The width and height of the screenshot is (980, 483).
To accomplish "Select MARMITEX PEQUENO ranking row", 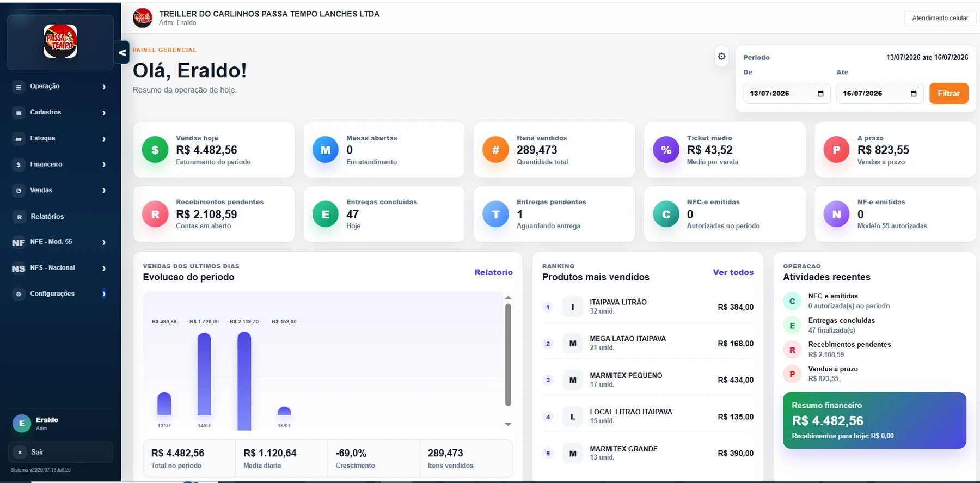I will coord(648,380).
